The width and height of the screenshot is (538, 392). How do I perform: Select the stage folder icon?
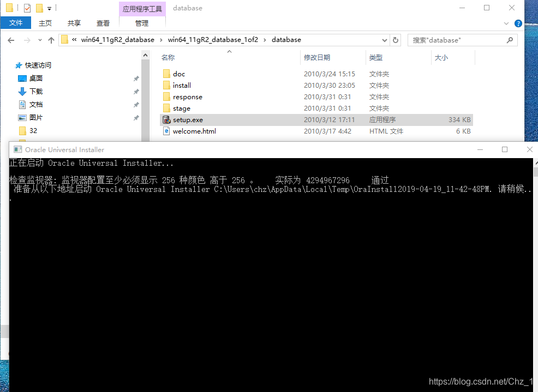(x=166, y=108)
